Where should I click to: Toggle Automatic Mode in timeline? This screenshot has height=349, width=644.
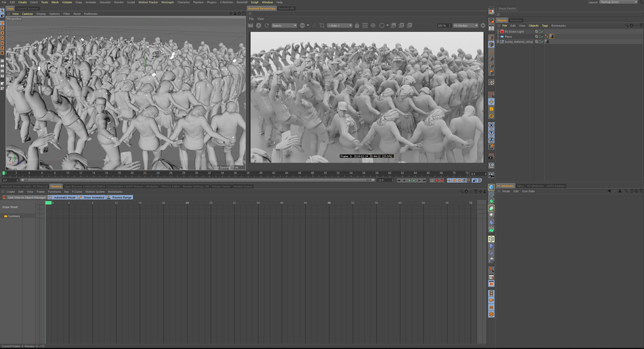pos(62,197)
